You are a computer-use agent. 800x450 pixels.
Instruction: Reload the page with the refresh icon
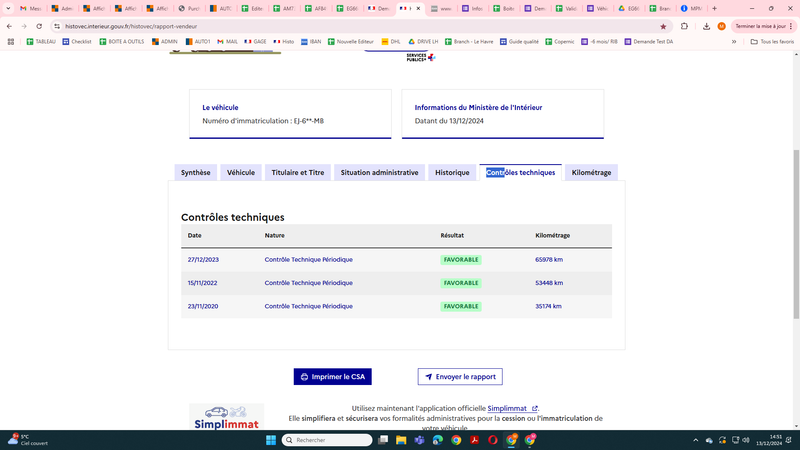coord(39,26)
